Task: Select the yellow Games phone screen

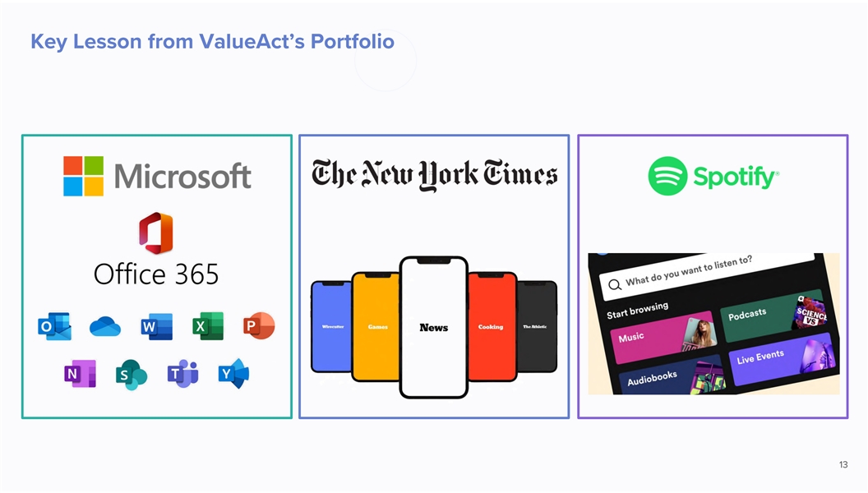Action: pyautogui.click(x=377, y=327)
